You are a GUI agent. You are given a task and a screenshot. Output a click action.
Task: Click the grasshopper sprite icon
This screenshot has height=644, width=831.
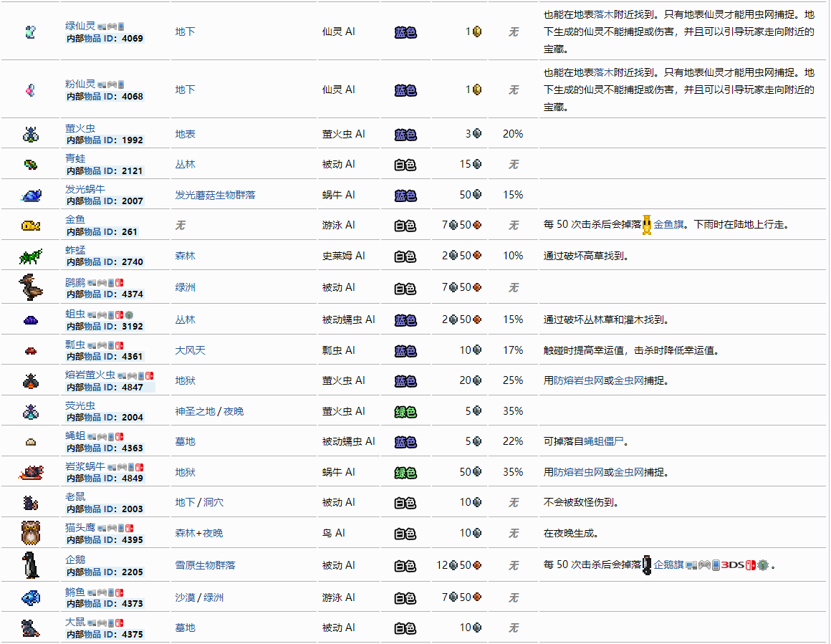click(31, 256)
